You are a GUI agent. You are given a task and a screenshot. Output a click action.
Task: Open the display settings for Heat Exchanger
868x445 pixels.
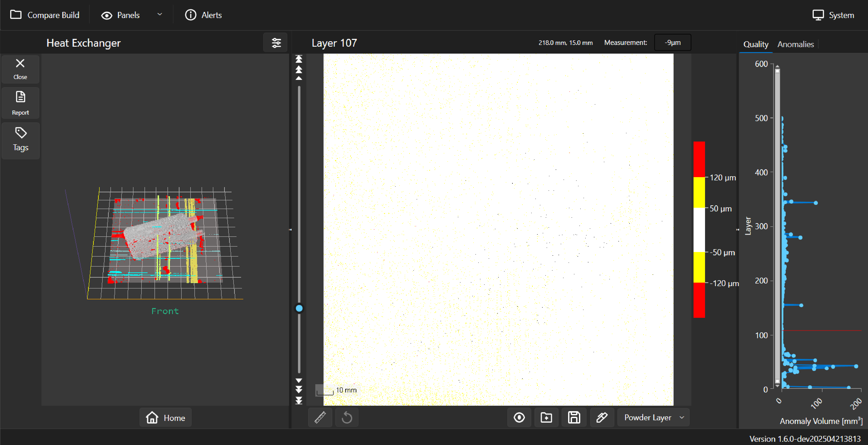click(x=276, y=43)
